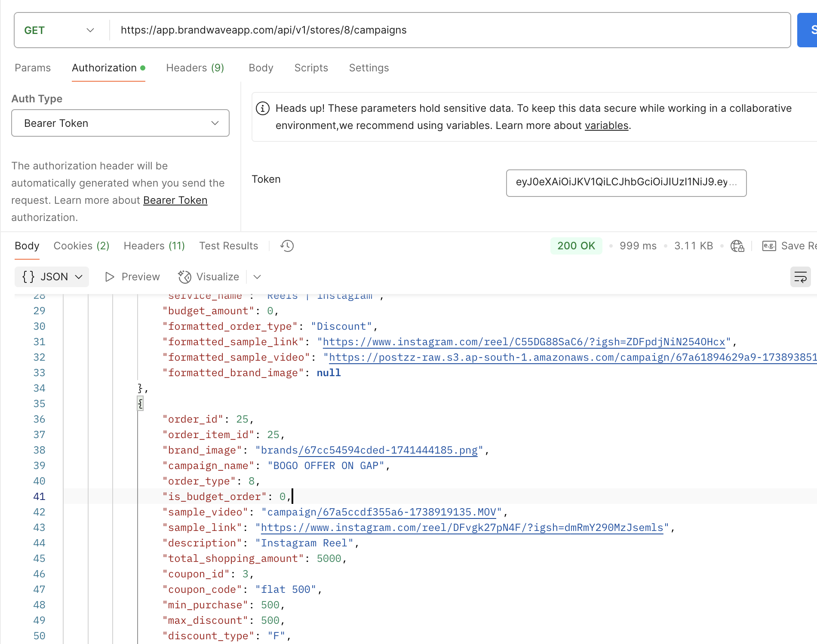Image resolution: width=817 pixels, height=644 pixels.
Task: Follow the Bearer Token documentation link
Action: coord(175,200)
